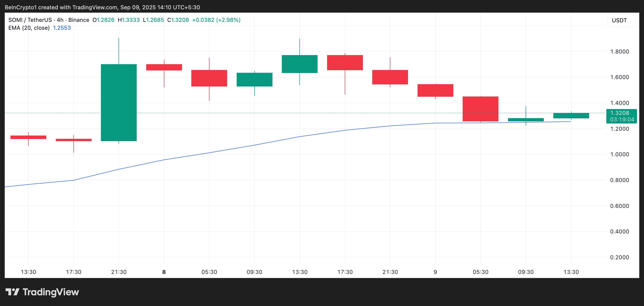
Task: Select the EMA (20, close) indicator label
Action: 29,28
